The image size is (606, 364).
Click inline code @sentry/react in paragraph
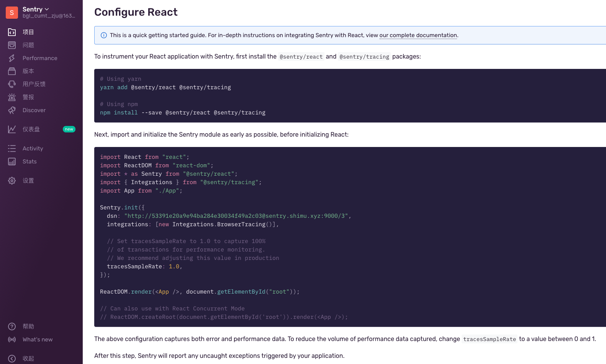tap(301, 57)
